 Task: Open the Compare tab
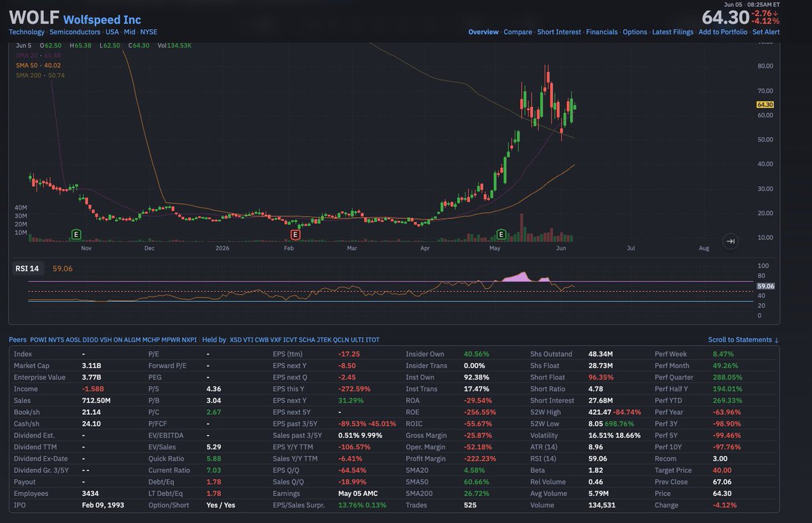click(x=518, y=32)
